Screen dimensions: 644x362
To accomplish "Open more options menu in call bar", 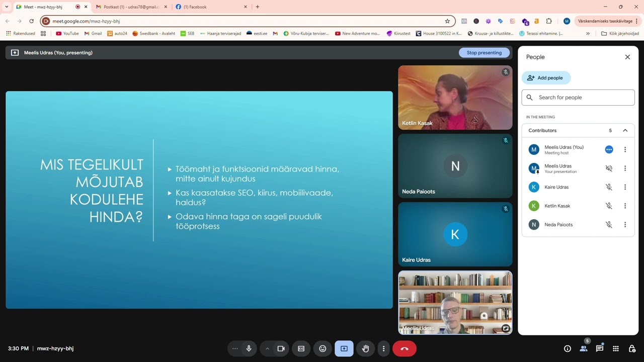I will click(383, 348).
